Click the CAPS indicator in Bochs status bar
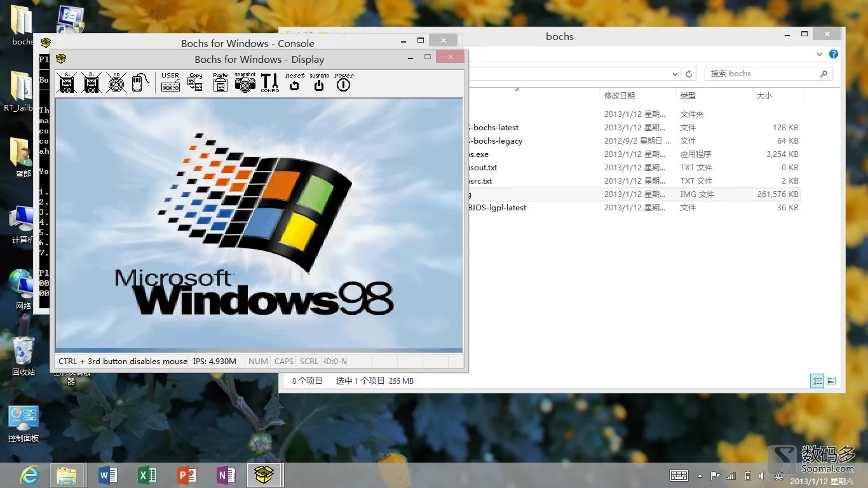 tap(284, 361)
